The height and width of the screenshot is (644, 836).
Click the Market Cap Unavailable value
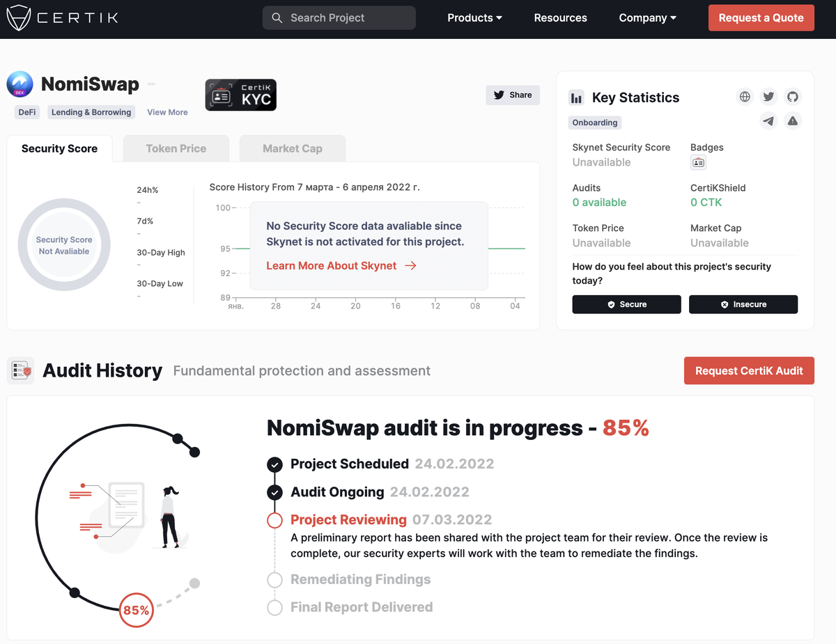(720, 243)
